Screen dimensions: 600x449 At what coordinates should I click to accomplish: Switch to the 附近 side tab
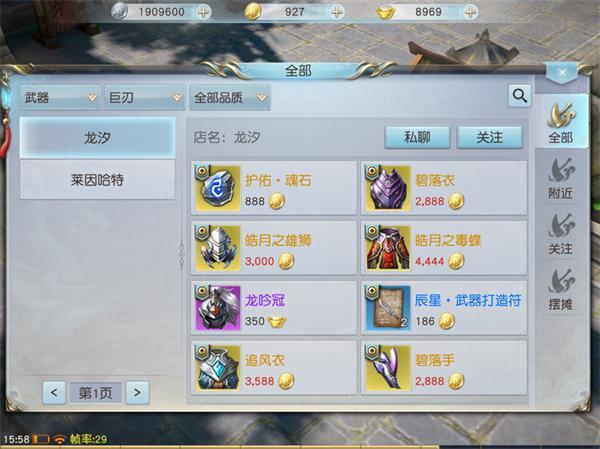pyautogui.click(x=561, y=178)
